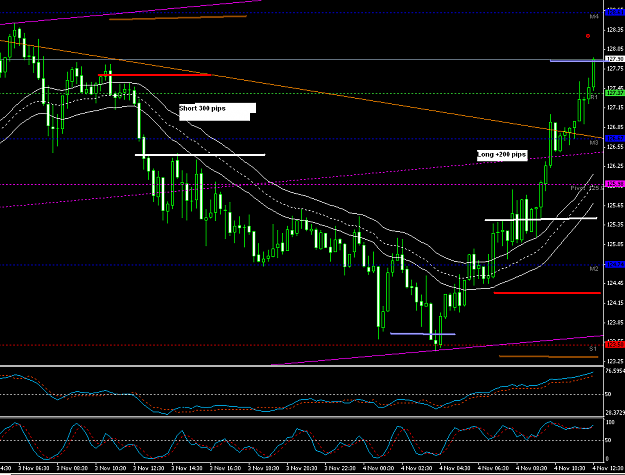The image size is (625, 475).
Task: Click the R1 resistance level label
Action: tap(594, 97)
